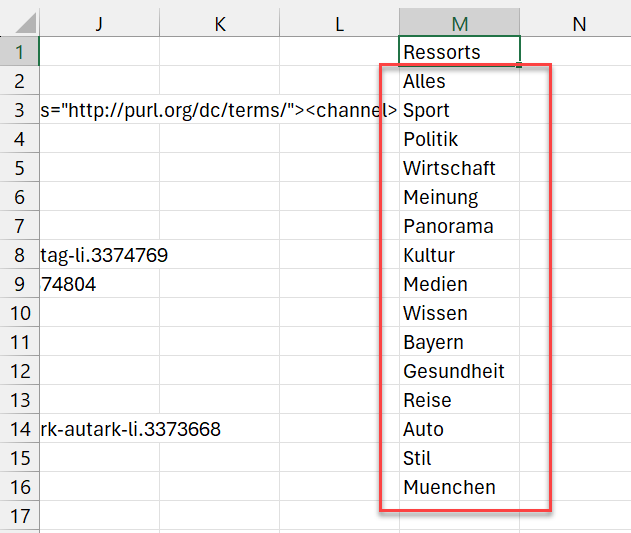
Task: Select the Bayern cell
Action: pyautogui.click(x=459, y=342)
